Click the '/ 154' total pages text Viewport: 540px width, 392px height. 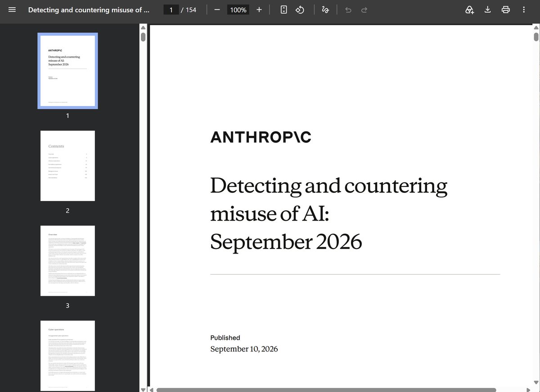(189, 9)
